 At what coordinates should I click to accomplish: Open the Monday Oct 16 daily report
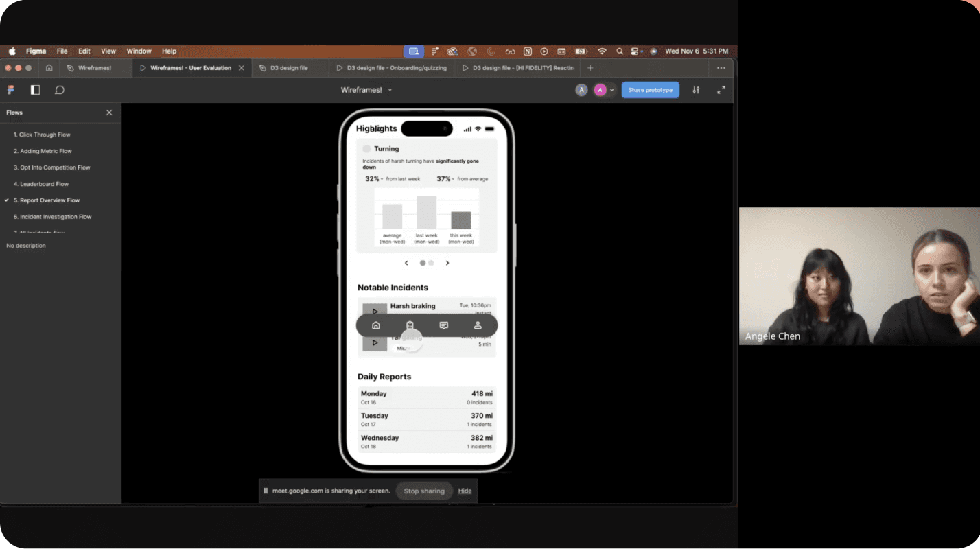(x=426, y=397)
